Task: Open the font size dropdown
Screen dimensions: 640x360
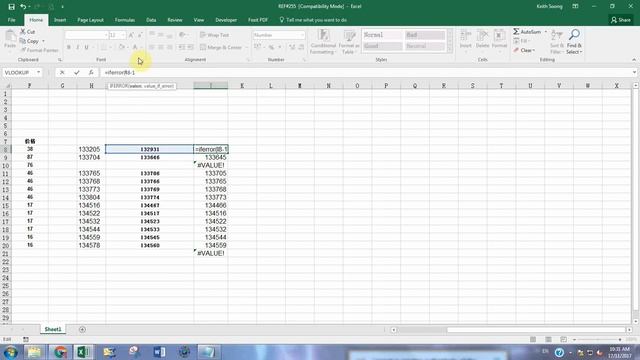Action: point(123,35)
